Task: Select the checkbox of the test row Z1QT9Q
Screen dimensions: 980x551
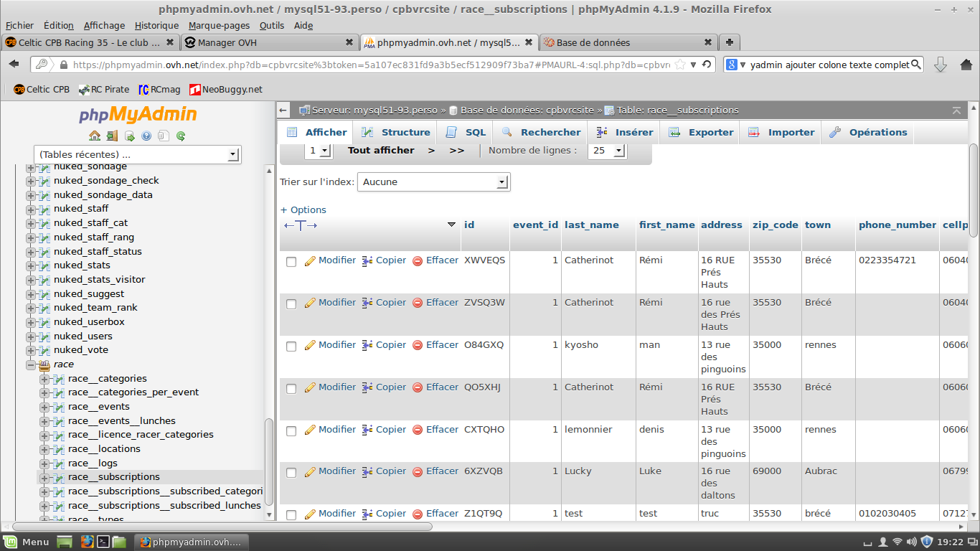Action: 291,514
